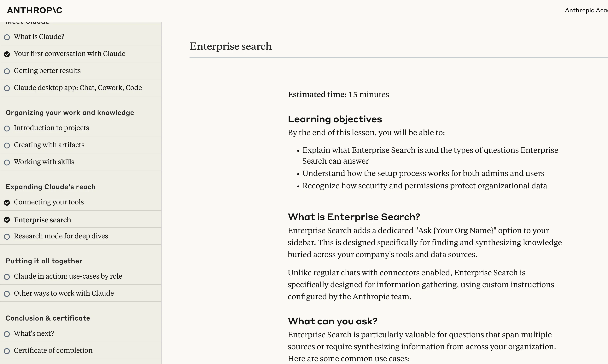Click the filled checkmark beside Enterprise search
This screenshot has width=608, height=364.
pyautogui.click(x=7, y=220)
